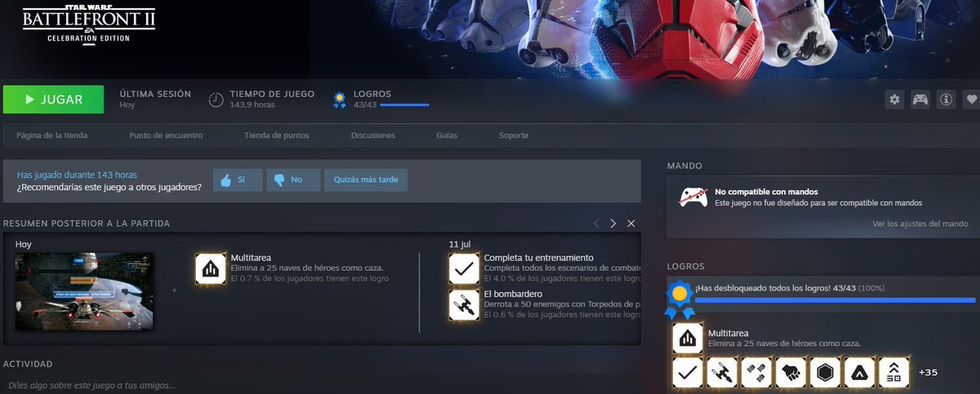Click the MANDO section header
The width and height of the screenshot is (980, 394).
click(x=684, y=166)
